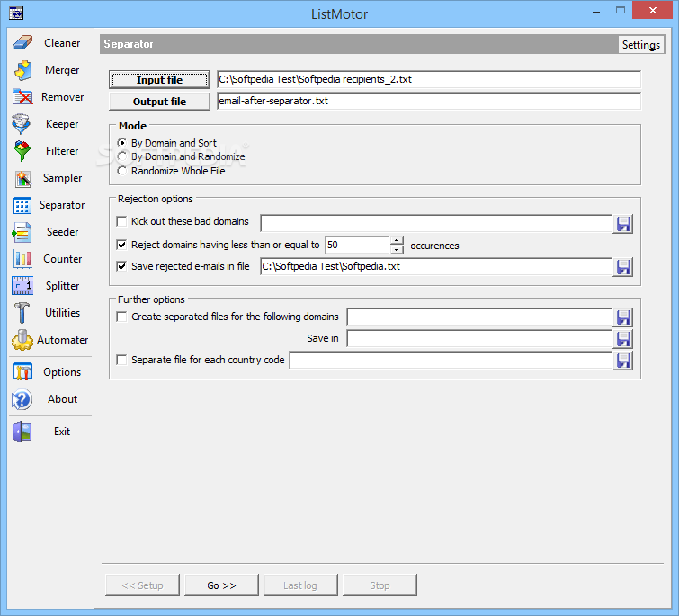
Task: Select the Keeper funnel icon
Action: (x=22, y=124)
